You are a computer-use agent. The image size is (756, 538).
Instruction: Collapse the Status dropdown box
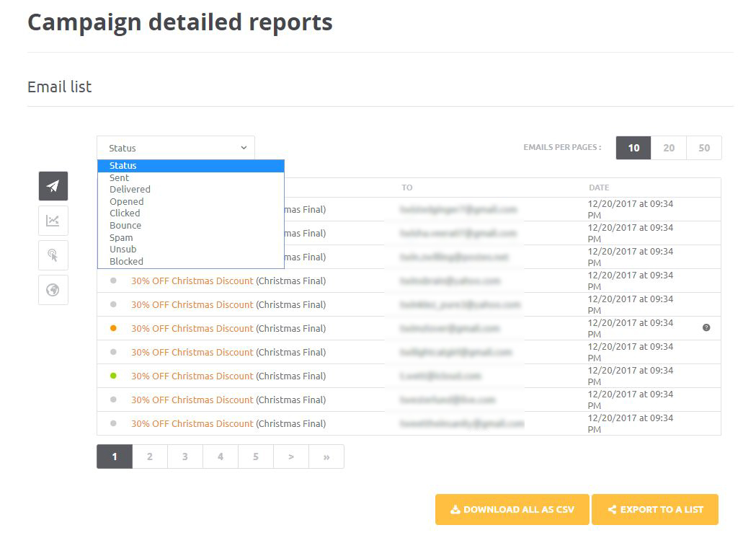click(x=176, y=148)
